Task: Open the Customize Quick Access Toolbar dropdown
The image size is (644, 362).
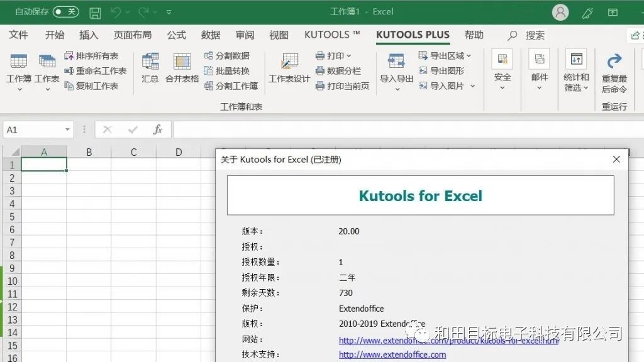Action: pyautogui.click(x=169, y=13)
